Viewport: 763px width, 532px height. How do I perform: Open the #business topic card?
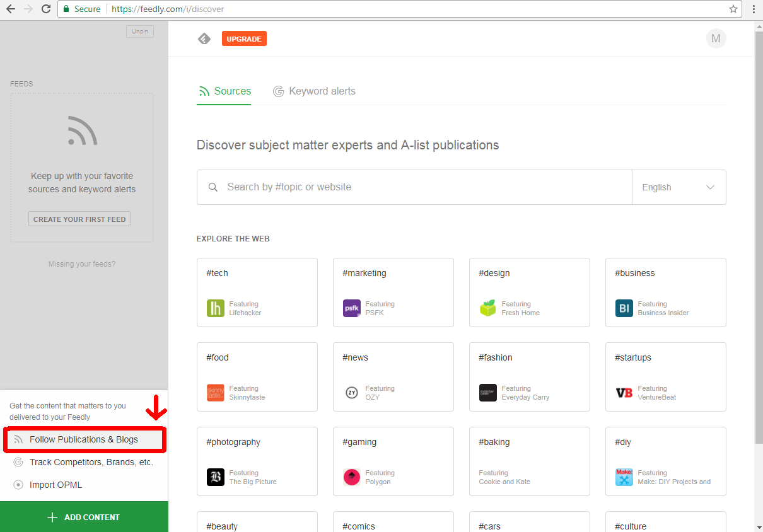click(x=666, y=292)
